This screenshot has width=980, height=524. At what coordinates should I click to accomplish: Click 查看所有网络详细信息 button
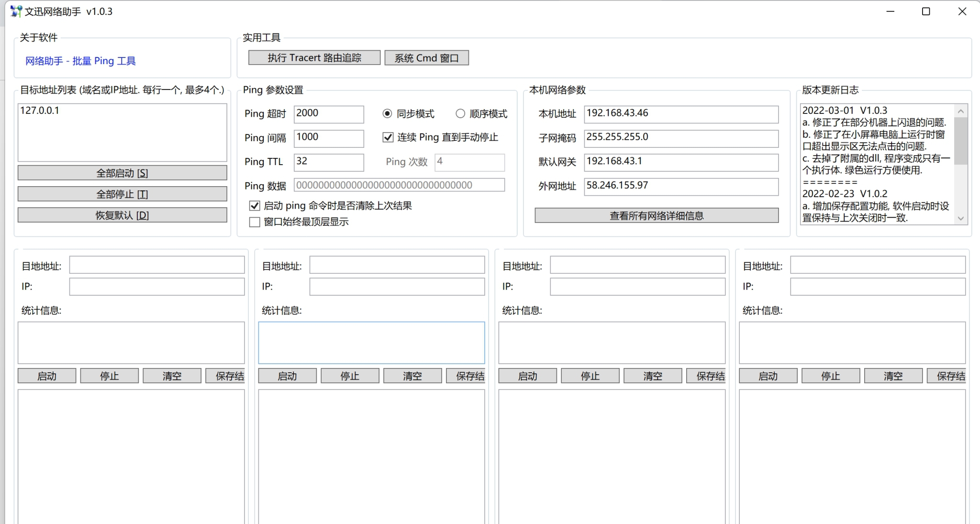click(x=656, y=215)
